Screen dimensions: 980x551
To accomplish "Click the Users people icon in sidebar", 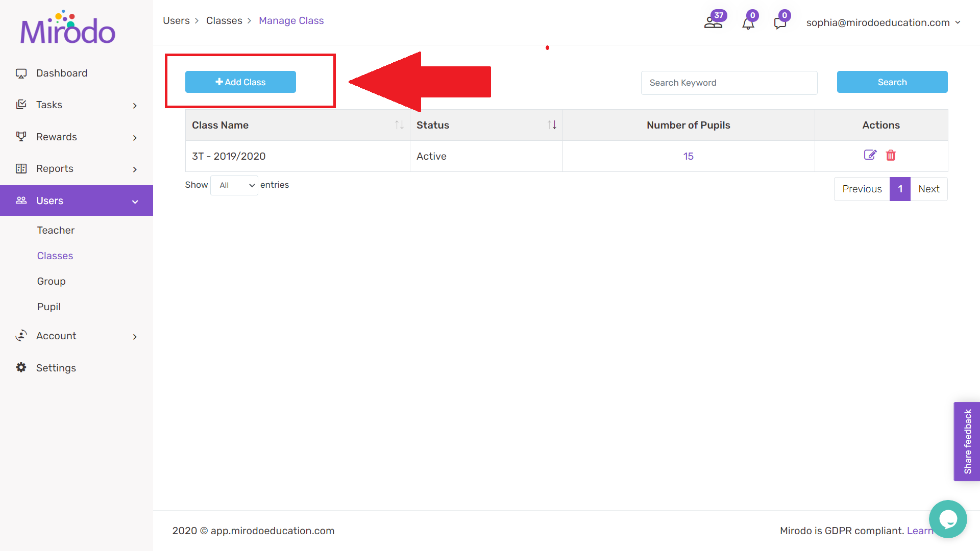I will [21, 200].
